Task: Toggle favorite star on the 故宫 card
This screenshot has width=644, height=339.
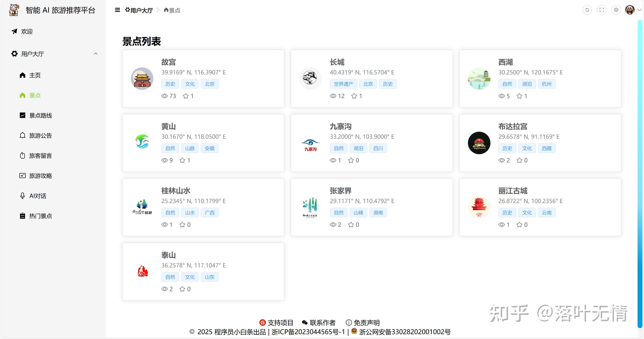Action: point(186,96)
